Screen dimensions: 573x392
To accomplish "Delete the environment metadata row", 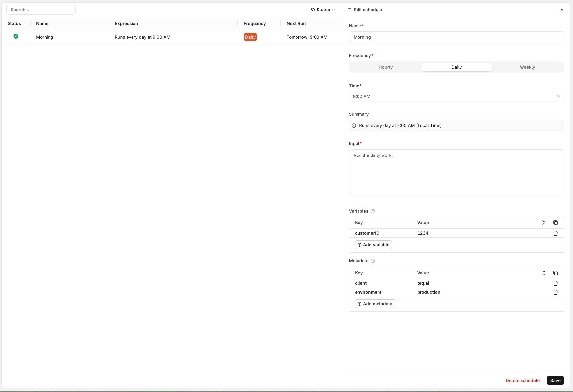I will tap(555, 292).
